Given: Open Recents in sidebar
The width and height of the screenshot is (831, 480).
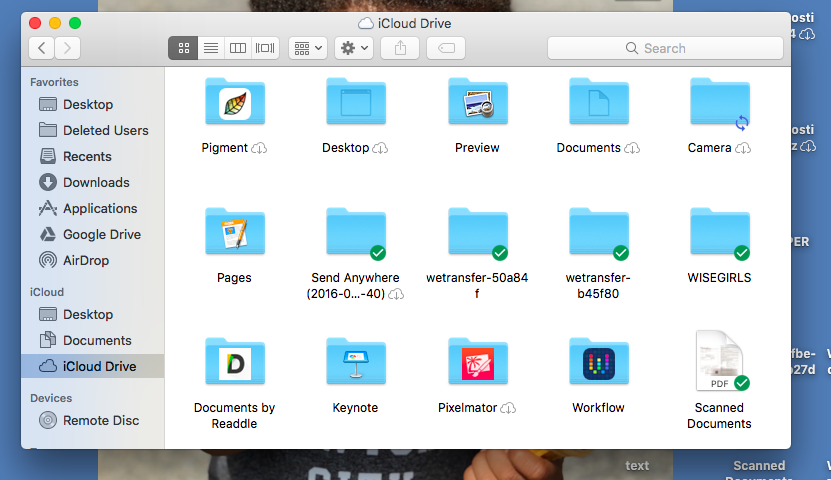Looking at the screenshot, I should tap(93, 156).
